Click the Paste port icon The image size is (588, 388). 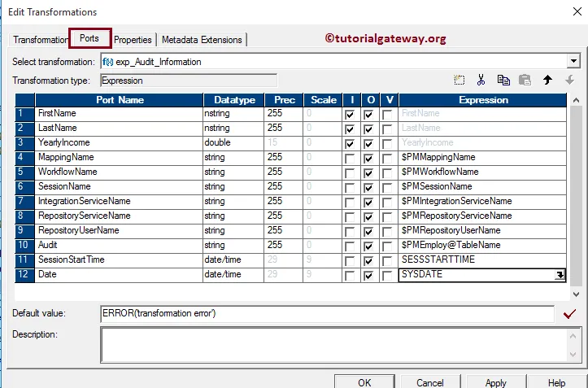(525, 81)
